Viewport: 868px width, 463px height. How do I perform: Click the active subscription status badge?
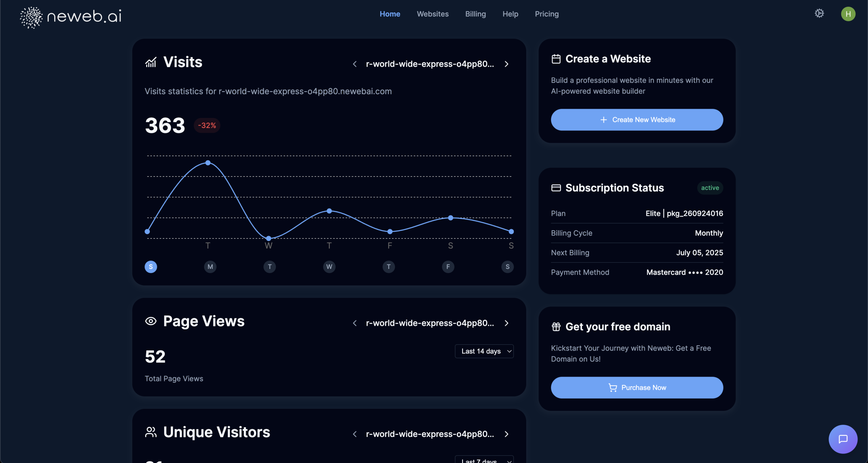[x=710, y=188]
